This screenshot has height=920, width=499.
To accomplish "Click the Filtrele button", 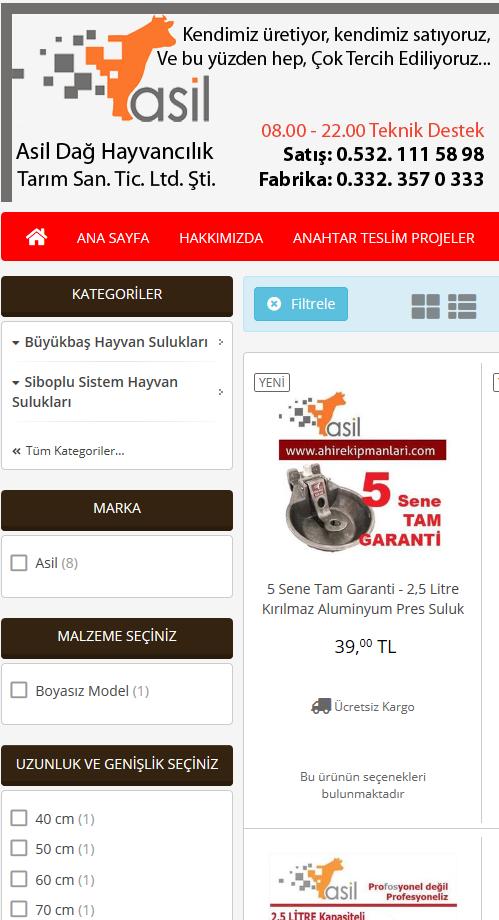I will pos(301,304).
